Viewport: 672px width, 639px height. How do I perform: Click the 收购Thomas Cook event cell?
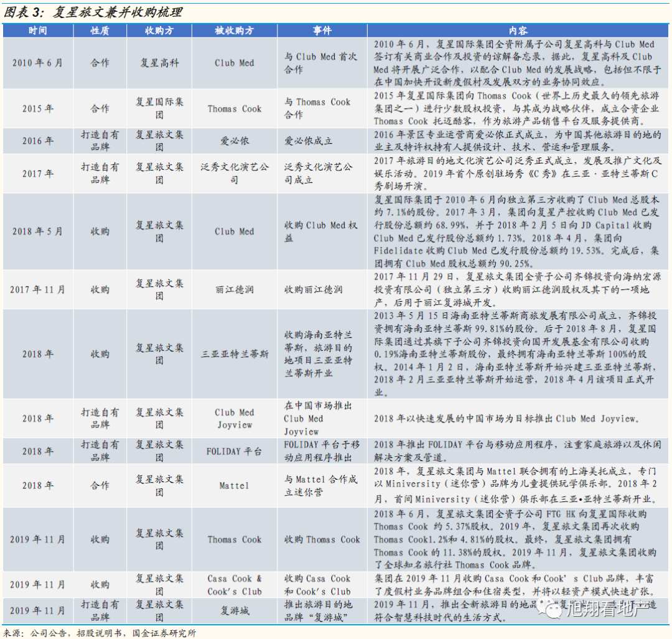(322, 539)
